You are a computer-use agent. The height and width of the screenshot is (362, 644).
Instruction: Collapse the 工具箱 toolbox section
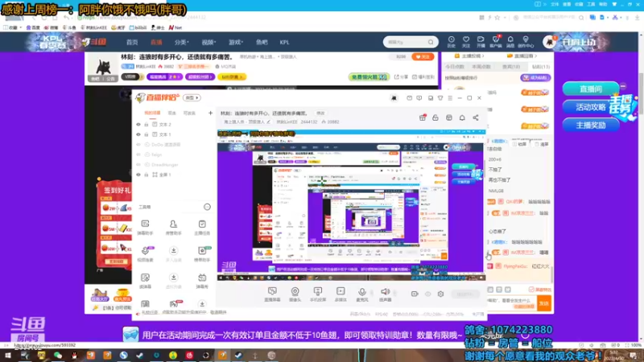tap(207, 207)
